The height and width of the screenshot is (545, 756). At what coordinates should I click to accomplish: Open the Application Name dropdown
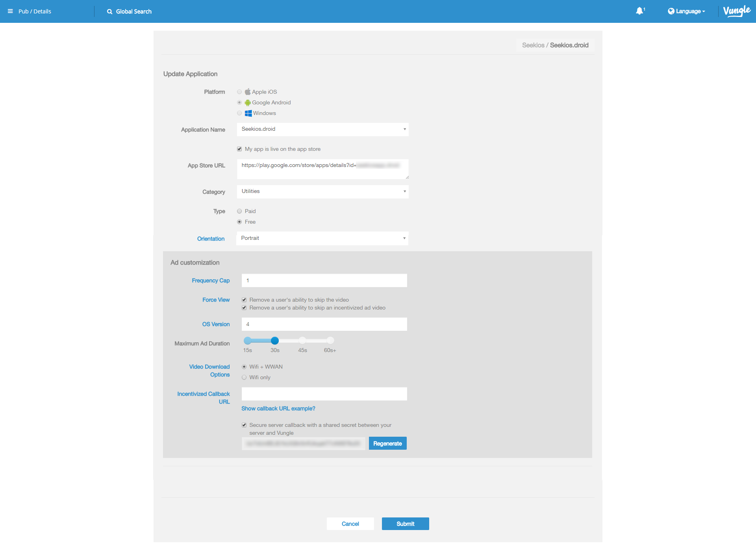pyautogui.click(x=322, y=130)
